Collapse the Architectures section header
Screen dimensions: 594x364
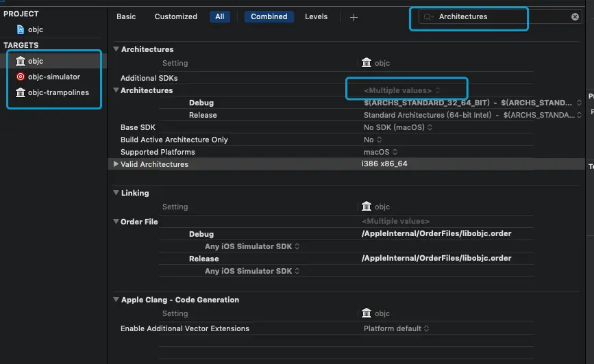point(116,49)
